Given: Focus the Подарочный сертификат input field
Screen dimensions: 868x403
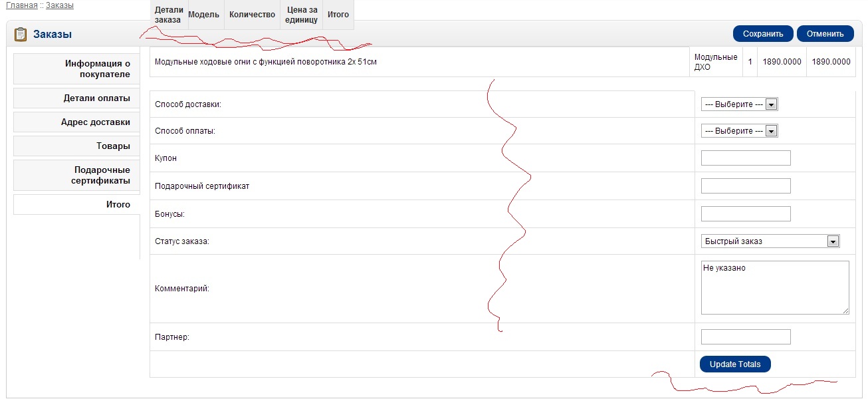Looking at the screenshot, I should click(746, 186).
